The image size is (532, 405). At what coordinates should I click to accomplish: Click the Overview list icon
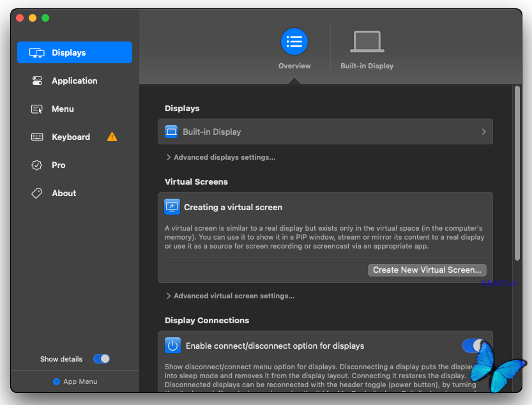[294, 42]
